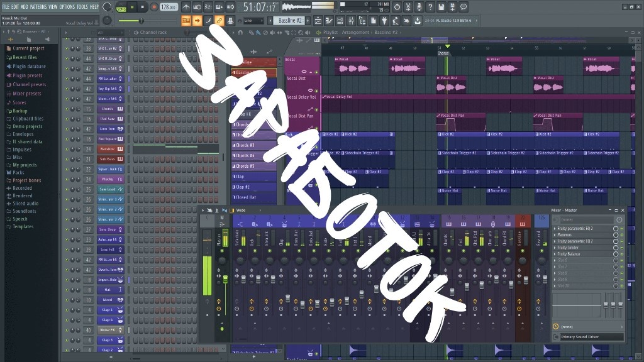Screen dimensions: 644x362
Task: Open the Primary Sound Driver output selector
Action: tap(591, 337)
